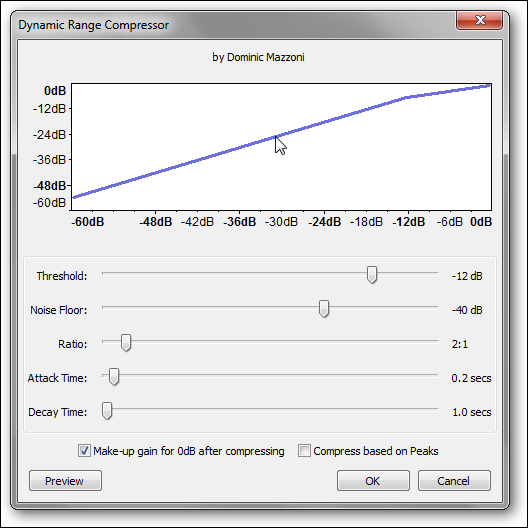Image resolution: width=528 pixels, height=528 pixels.
Task: Click the -40 dB noise floor value
Action: click(467, 310)
